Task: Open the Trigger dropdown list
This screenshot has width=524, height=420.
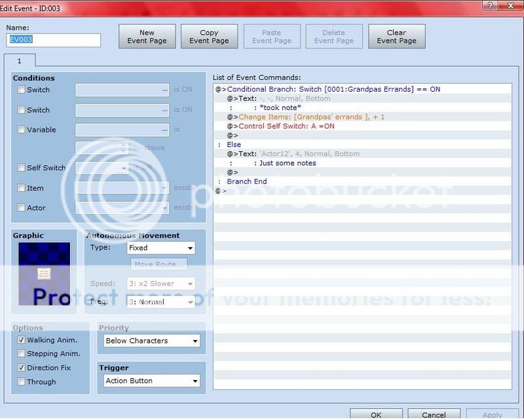Action: pos(152,381)
